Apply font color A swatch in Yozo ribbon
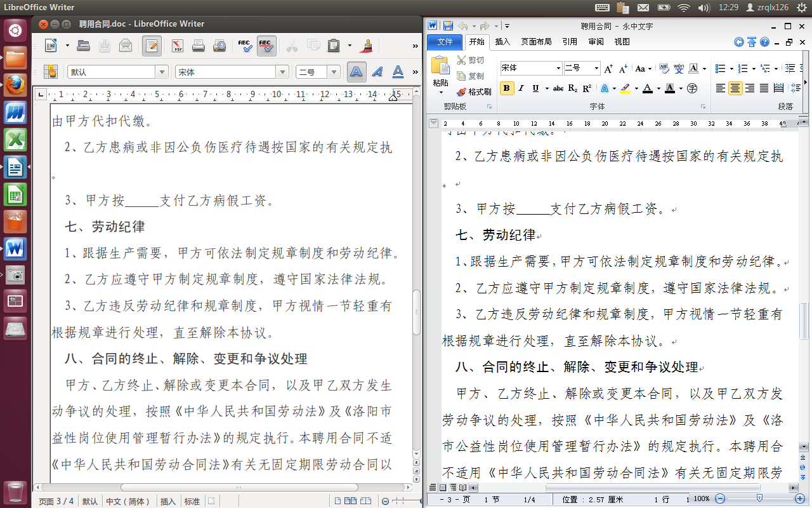This screenshot has width=812, height=508. tap(647, 88)
